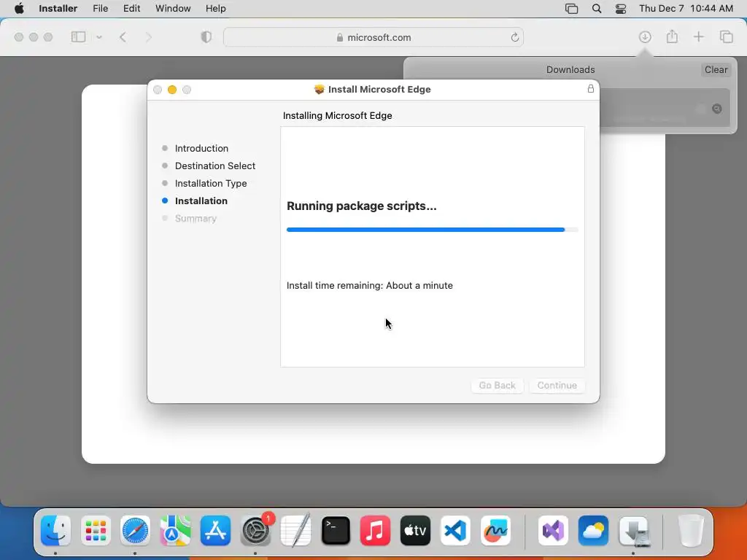Image resolution: width=747 pixels, height=560 pixels.
Task: Show Safari tab overview
Action: 726,36
